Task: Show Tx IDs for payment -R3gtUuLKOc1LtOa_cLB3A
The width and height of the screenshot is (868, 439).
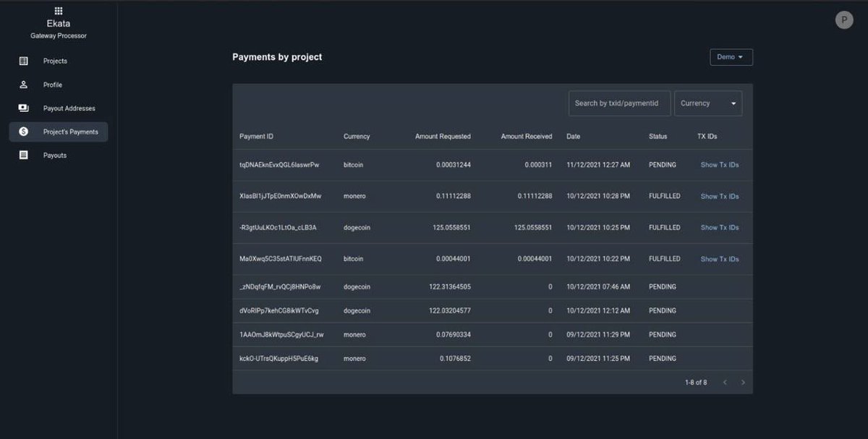Action: 719,227
